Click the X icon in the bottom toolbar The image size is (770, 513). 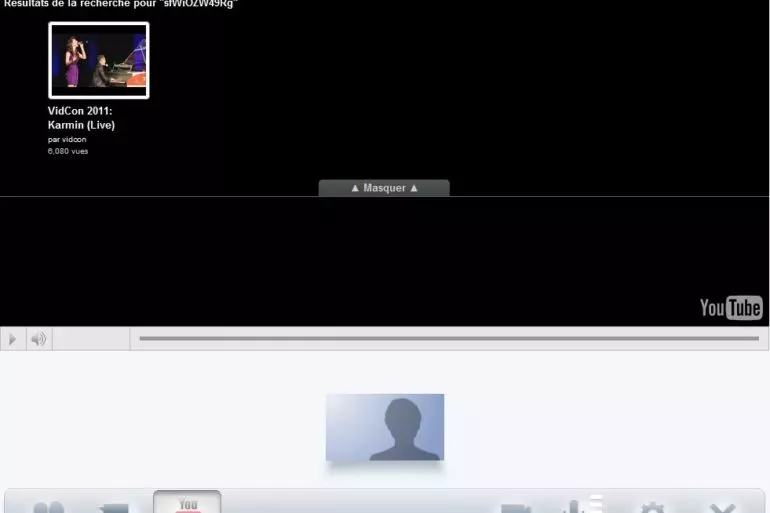coord(723,508)
